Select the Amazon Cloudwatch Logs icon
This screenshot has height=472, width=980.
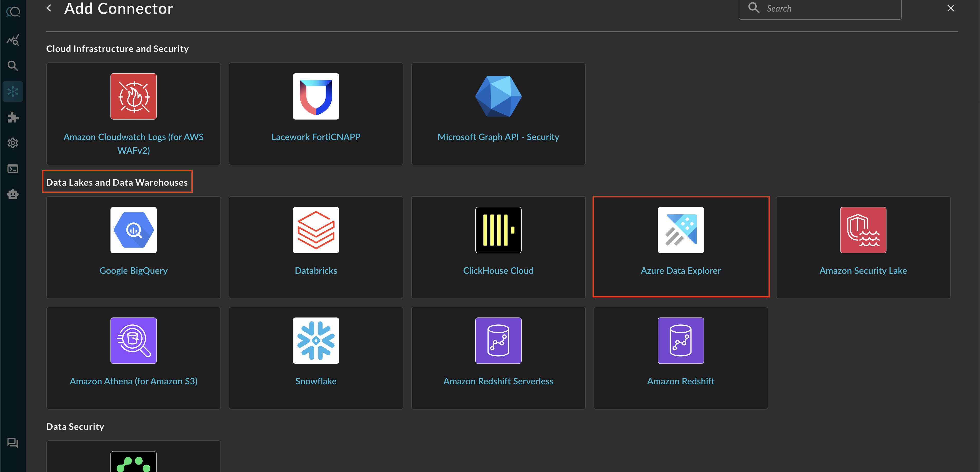[x=134, y=96]
